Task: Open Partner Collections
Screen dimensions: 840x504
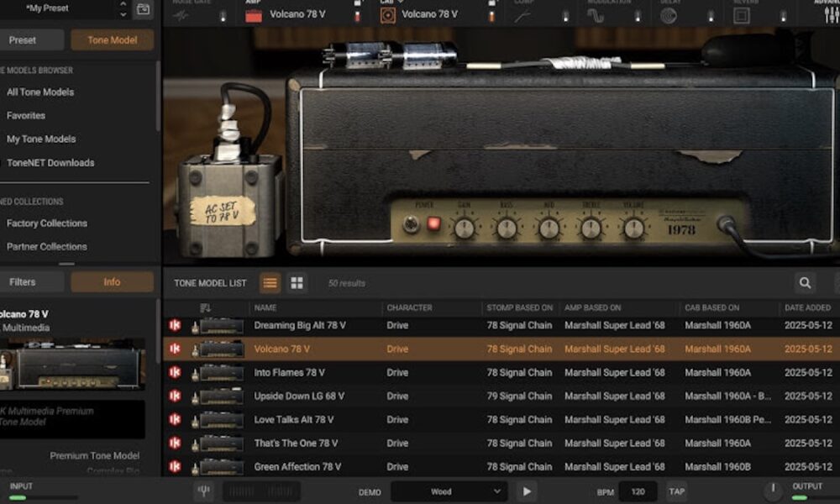Action: point(46,246)
